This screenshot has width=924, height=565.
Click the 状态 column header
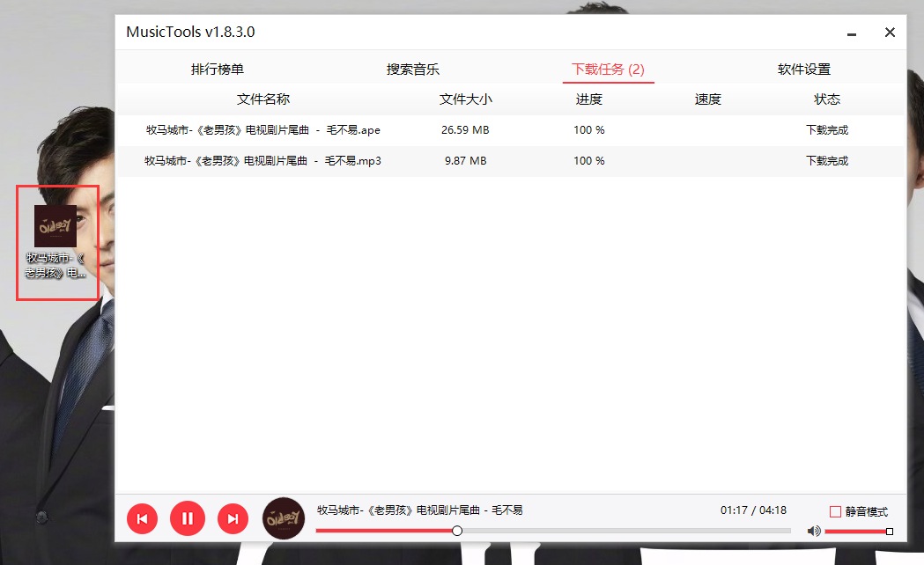[x=827, y=99]
